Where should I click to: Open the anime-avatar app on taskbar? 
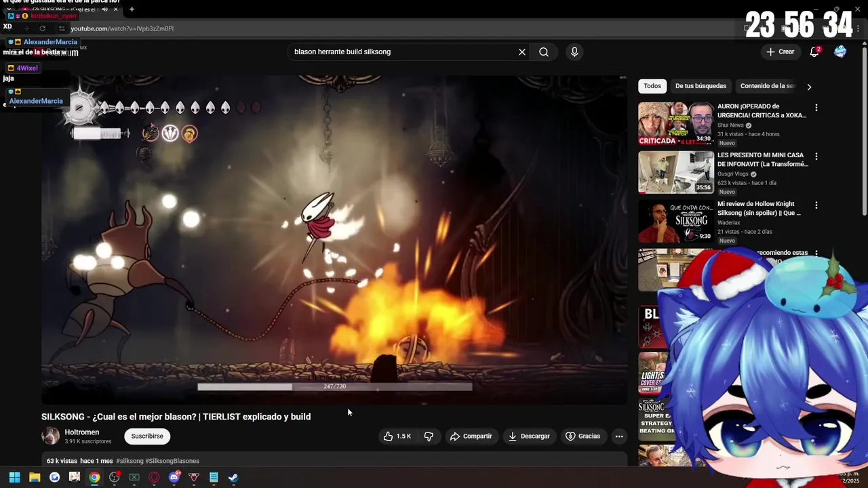(x=75, y=477)
